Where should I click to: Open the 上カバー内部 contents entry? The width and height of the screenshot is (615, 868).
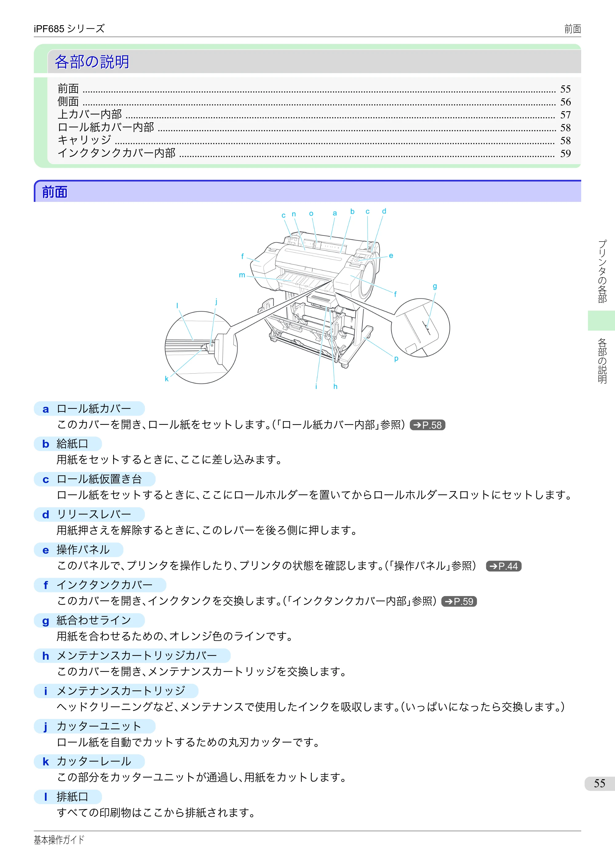(x=314, y=115)
